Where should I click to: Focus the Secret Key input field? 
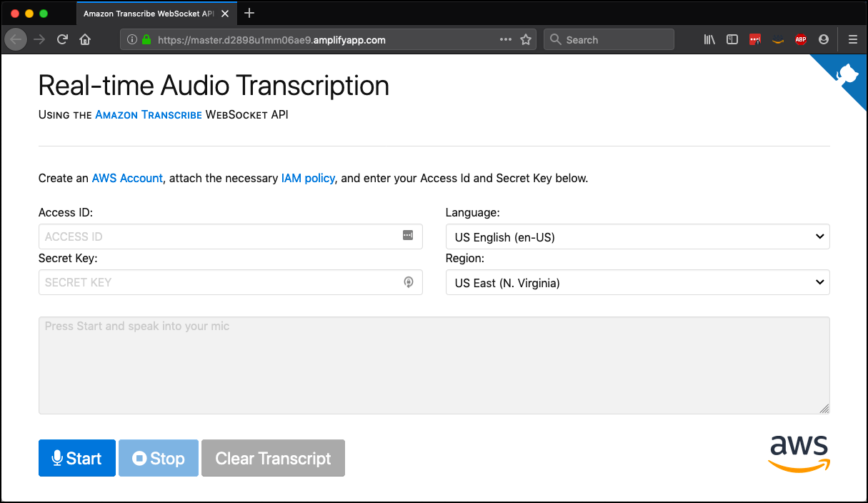[x=230, y=282]
